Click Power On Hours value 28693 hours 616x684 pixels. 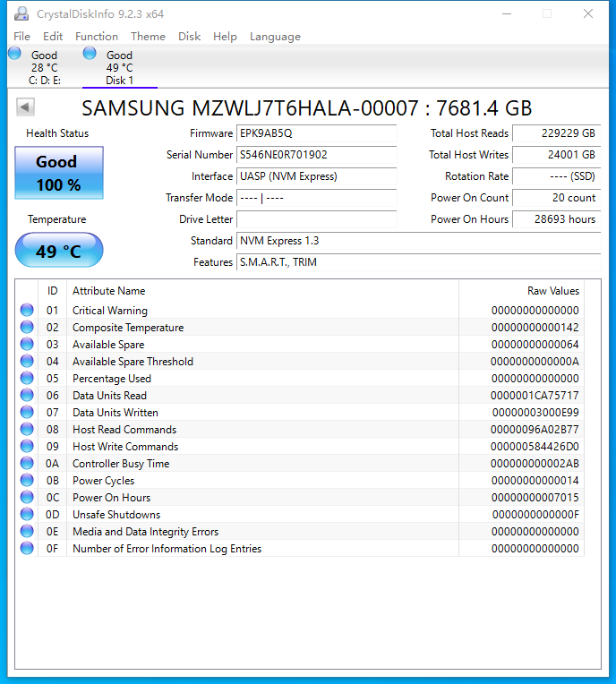click(x=557, y=219)
